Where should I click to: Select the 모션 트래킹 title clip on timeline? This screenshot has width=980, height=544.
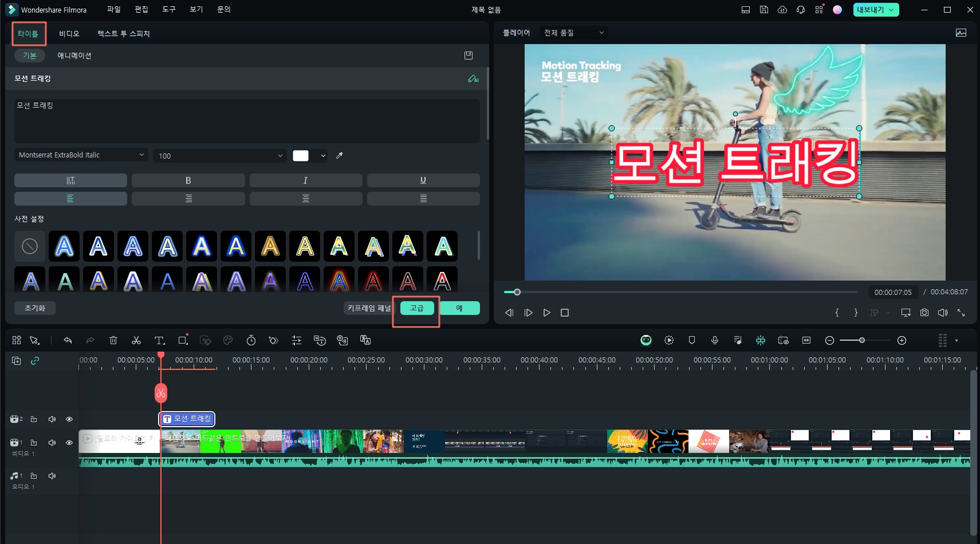tap(187, 419)
